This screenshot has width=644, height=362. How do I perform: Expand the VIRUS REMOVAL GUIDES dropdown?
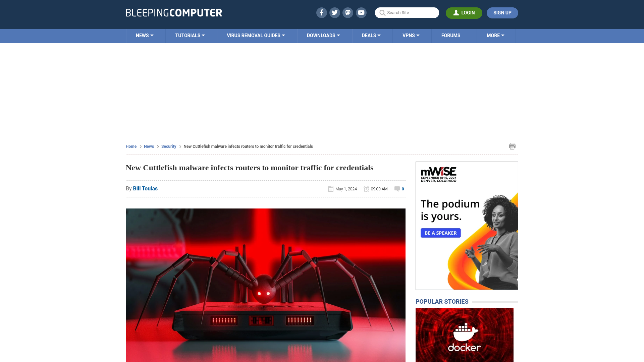point(256,35)
